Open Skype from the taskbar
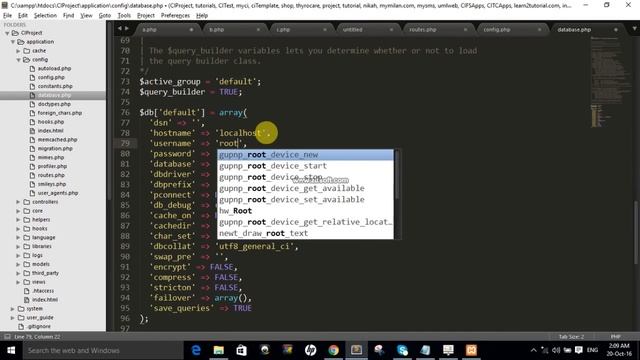The image size is (640, 360). tap(402, 350)
